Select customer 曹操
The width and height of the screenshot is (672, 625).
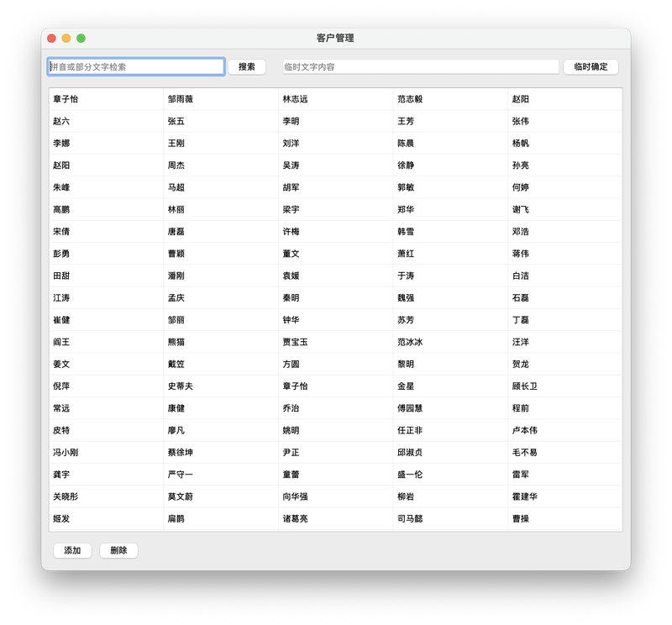pyautogui.click(x=565, y=518)
